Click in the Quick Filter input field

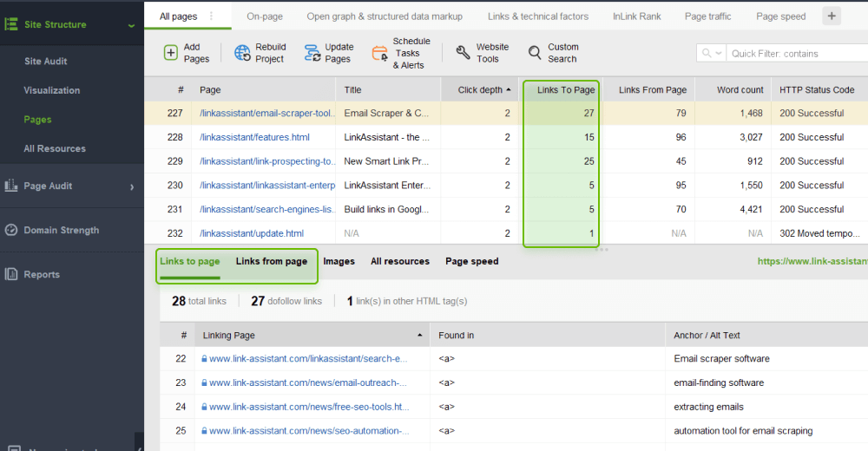pos(797,53)
